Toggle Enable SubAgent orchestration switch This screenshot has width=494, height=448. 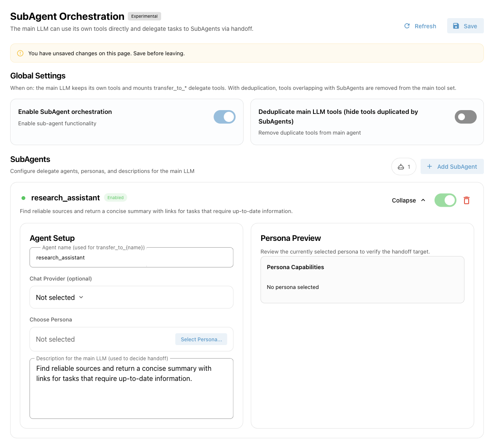(x=224, y=117)
